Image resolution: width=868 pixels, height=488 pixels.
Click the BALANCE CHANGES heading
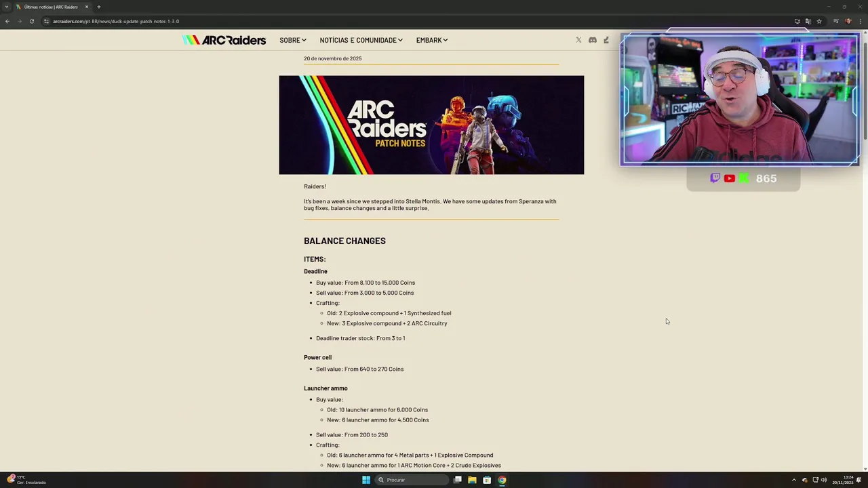(x=344, y=241)
